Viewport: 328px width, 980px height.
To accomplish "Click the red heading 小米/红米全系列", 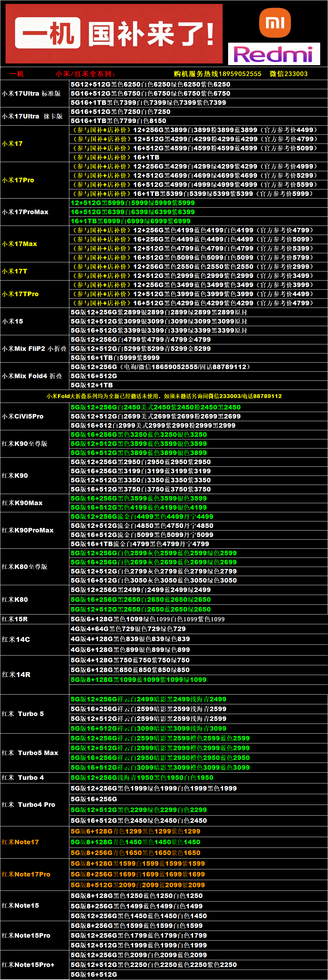I will (85, 74).
